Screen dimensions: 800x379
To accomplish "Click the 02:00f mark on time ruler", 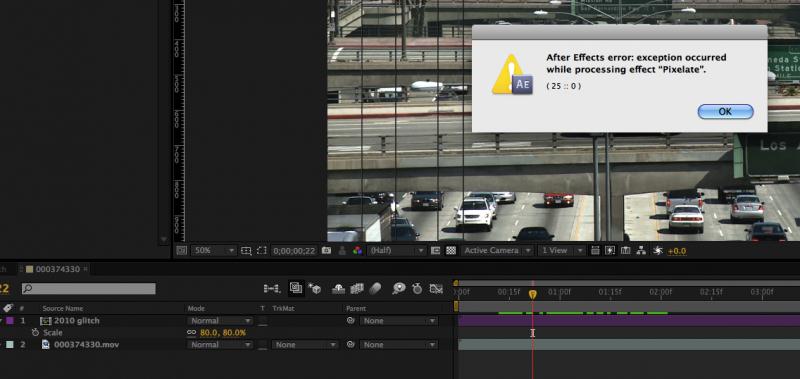I will 660,292.
